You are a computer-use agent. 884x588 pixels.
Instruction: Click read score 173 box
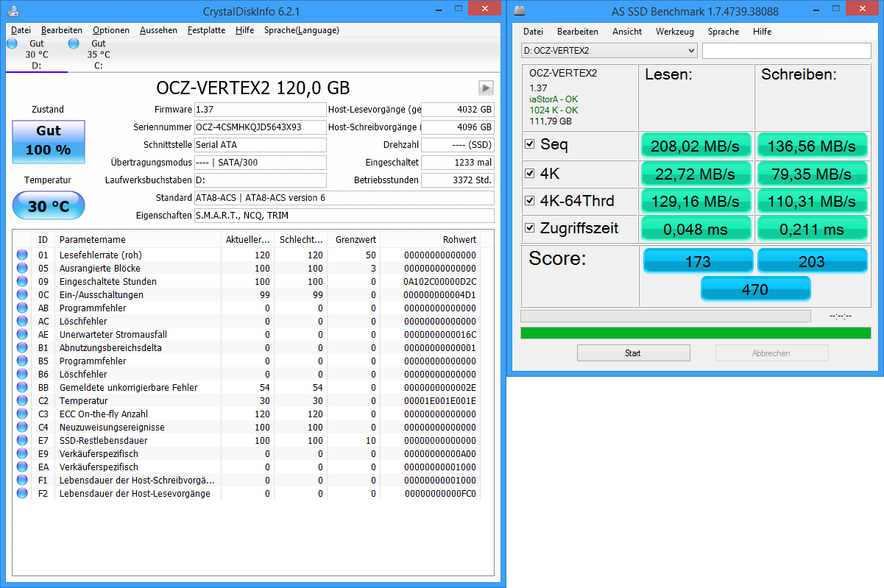698,261
